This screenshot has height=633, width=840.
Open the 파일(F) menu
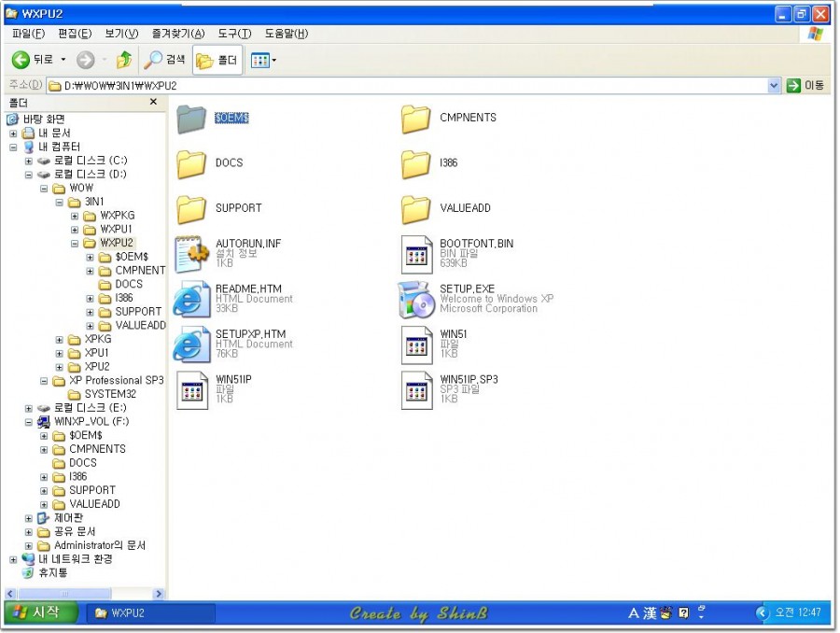(x=28, y=34)
